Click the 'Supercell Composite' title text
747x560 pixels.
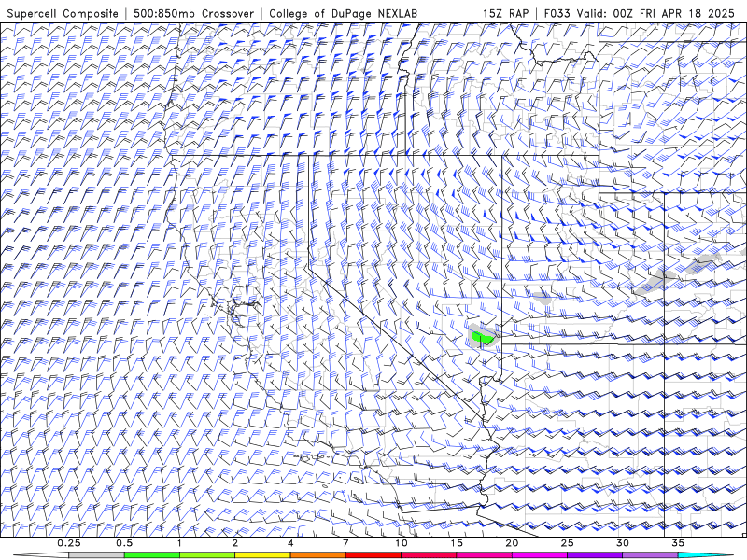(63, 13)
